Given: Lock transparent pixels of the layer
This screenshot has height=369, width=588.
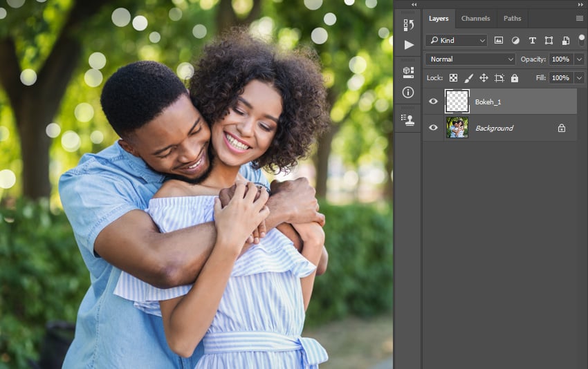Looking at the screenshot, I should (453, 78).
